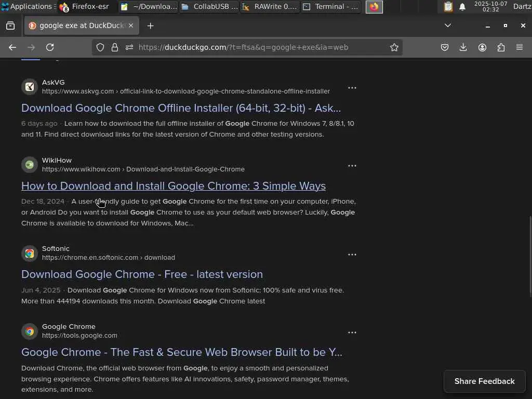Click the Softonic site name
Image resolution: width=532 pixels, height=399 pixels.
56,249
